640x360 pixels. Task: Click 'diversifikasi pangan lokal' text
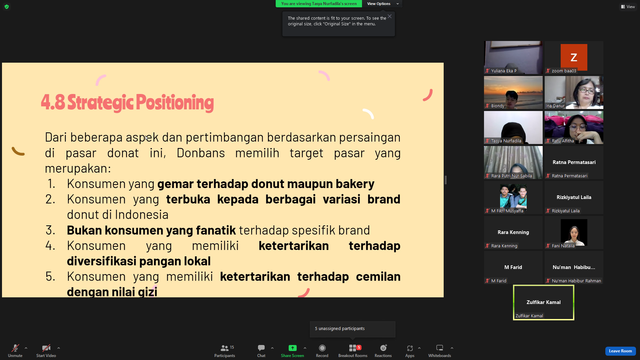[x=139, y=261]
